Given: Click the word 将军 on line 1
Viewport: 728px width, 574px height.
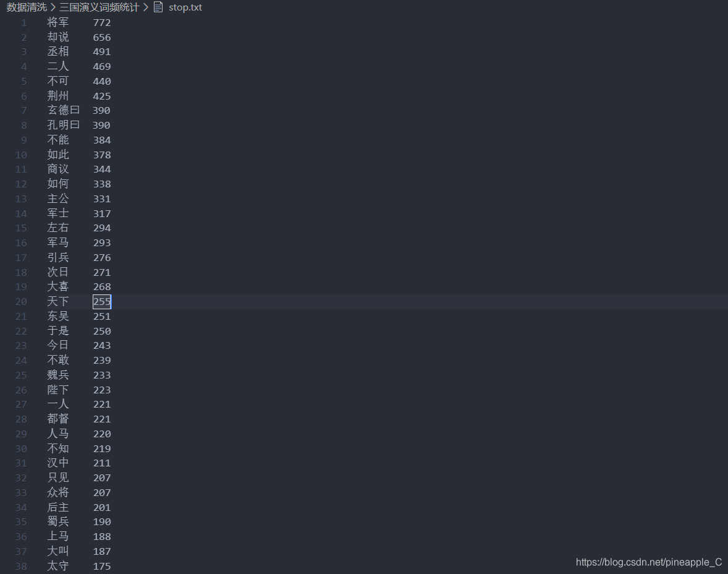Looking at the screenshot, I should coord(58,22).
